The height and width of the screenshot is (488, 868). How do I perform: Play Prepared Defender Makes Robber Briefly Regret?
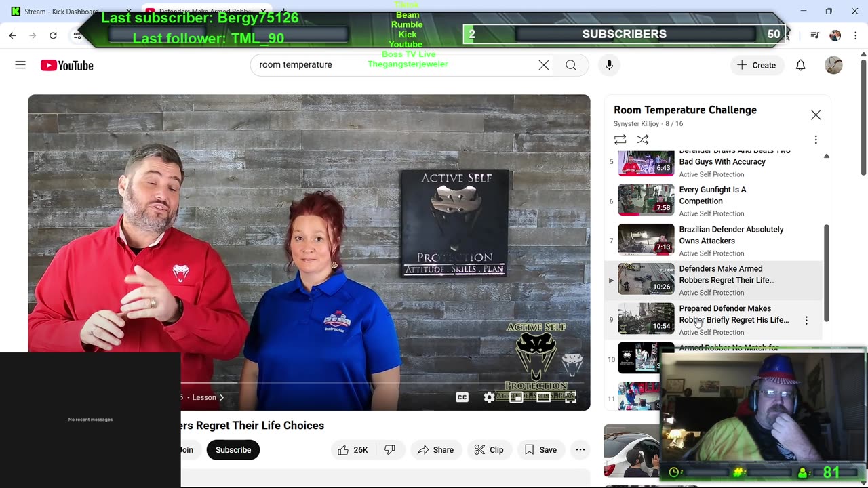[x=734, y=314]
